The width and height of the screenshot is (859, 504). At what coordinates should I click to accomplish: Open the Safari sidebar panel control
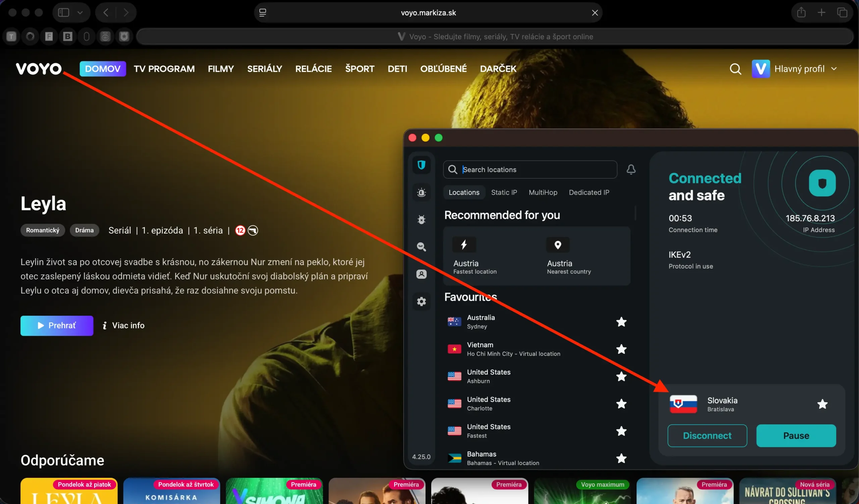(x=63, y=12)
